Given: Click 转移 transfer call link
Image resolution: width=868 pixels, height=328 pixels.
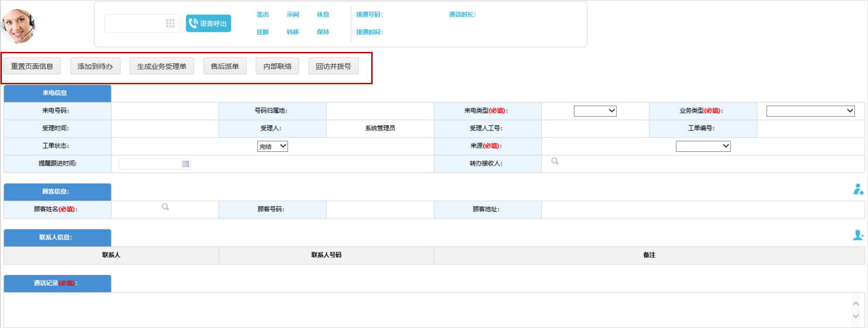Looking at the screenshot, I should click(293, 32).
